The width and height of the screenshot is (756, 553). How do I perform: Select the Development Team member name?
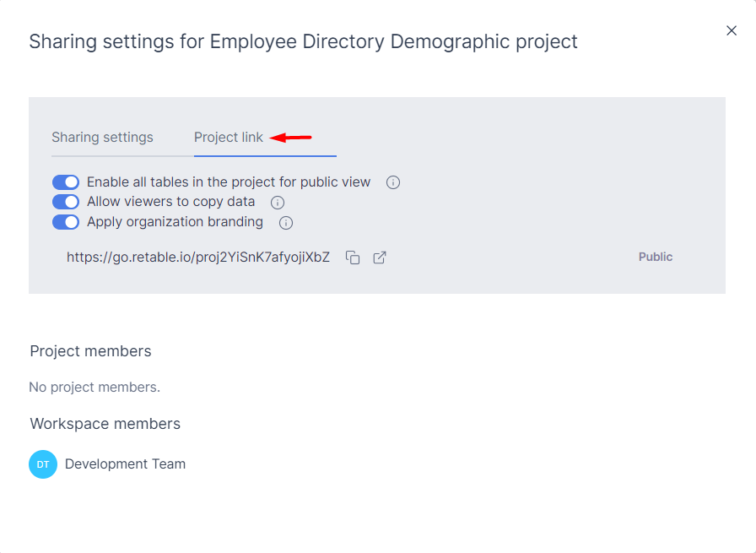(125, 464)
